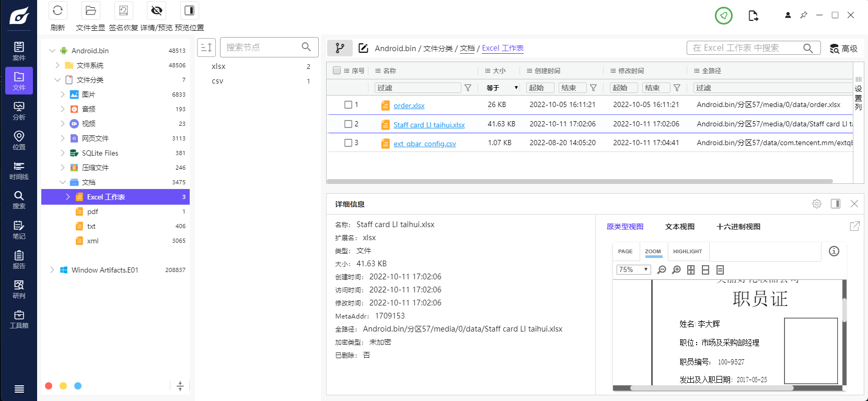Open detail panel settings gear

pyautogui.click(x=817, y=204)
